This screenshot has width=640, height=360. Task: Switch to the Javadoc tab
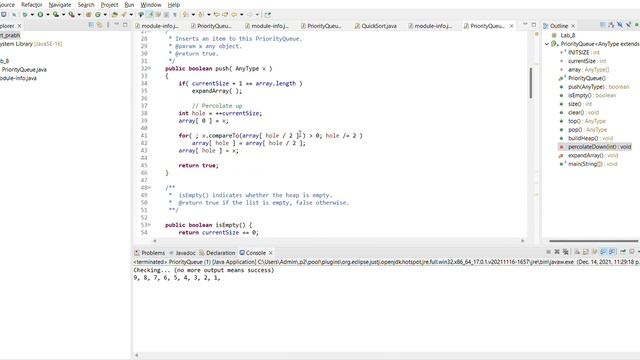[x=182, y=253]
